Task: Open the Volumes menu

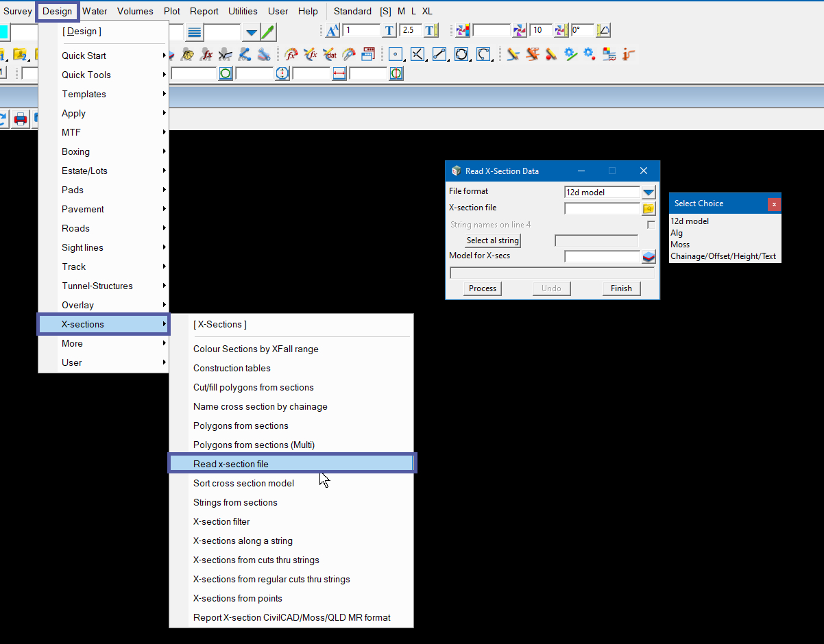Action: coord(136,11)
